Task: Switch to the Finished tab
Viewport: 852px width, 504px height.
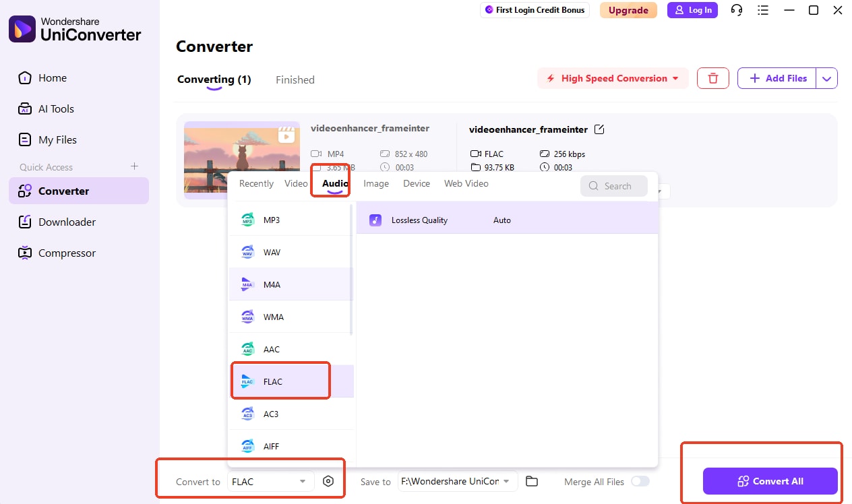Action: tap(295, 80)
